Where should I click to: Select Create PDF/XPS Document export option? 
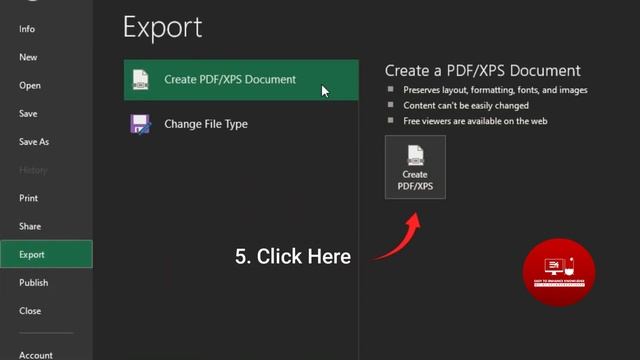[241, 80]
